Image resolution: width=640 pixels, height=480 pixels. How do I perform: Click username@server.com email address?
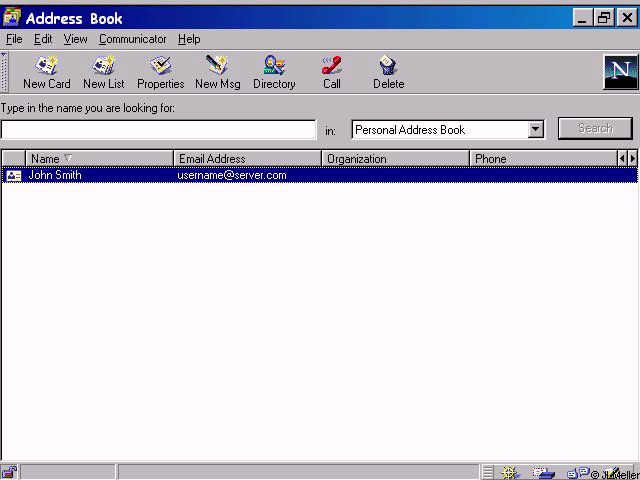(231, 176)
